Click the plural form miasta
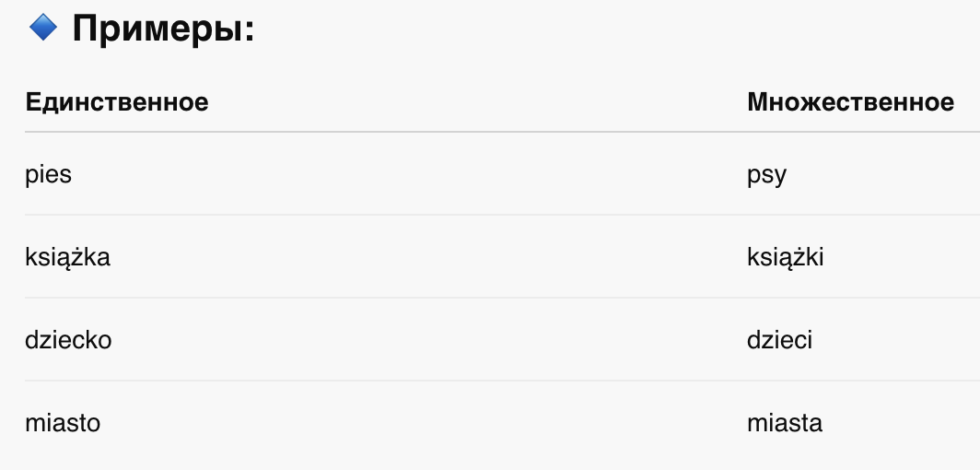 click(785, 423)
